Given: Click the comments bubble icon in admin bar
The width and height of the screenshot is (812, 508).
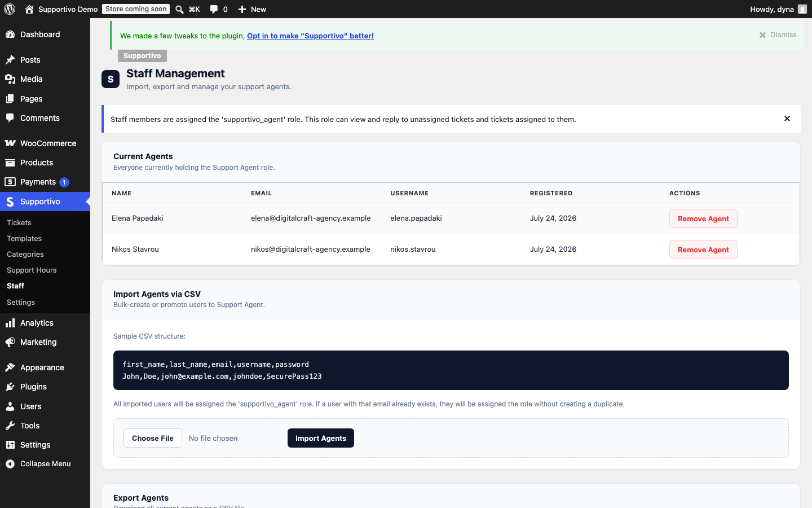Looking at the screenshot, I should tap(214, 9).
